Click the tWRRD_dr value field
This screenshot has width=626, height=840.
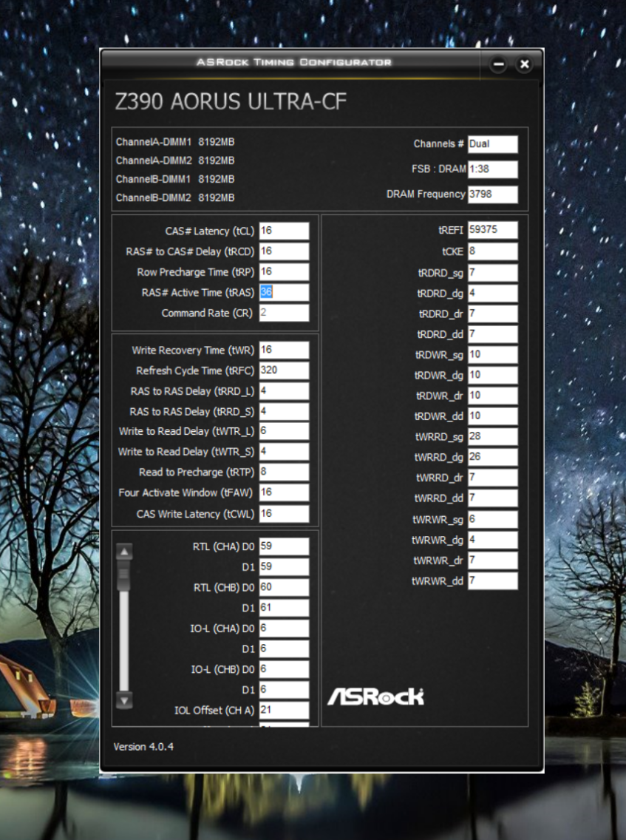pos(493,478)
